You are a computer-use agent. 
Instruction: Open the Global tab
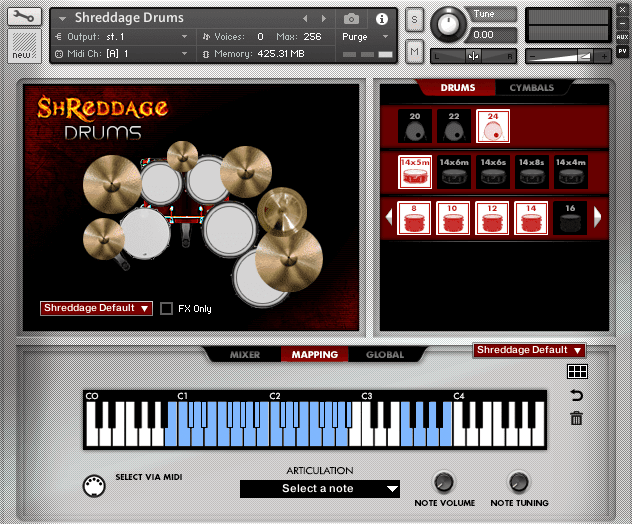[385, 355]
